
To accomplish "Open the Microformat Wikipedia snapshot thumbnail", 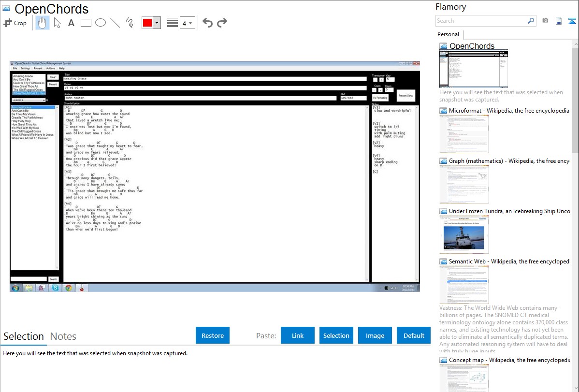I will tap(464, 134).
